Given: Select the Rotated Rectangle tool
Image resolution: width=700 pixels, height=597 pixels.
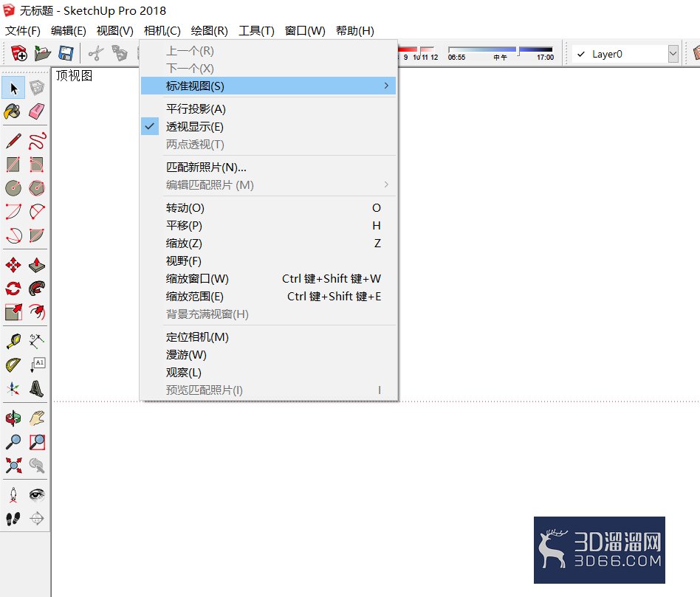Looking at the screenshot, I should pos(37,165).
